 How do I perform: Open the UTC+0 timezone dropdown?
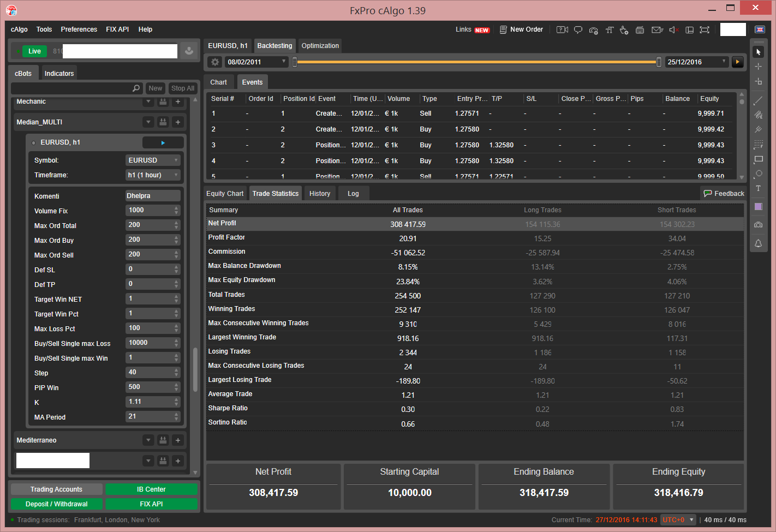click(678, 520)
